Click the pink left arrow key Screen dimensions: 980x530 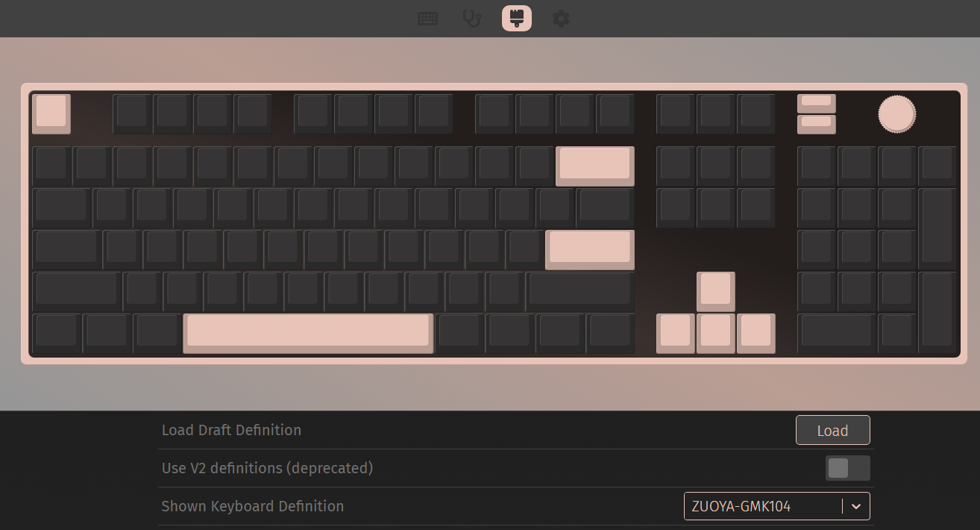(676, 333)
